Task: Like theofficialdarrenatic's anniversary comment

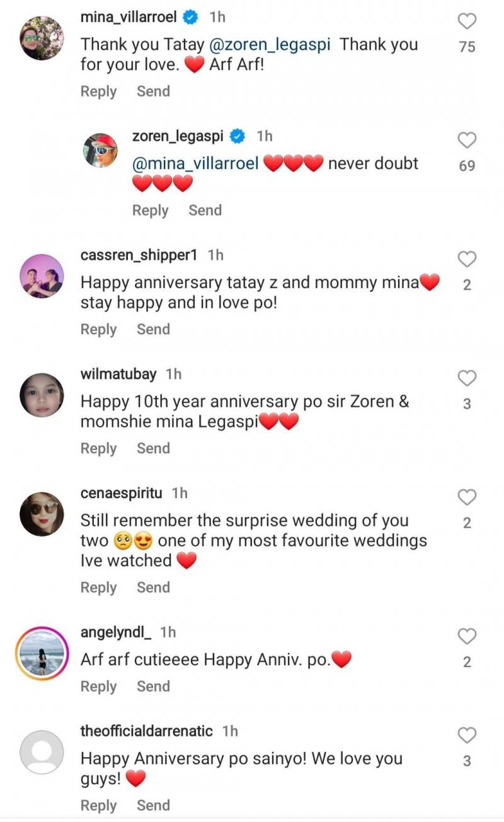Action: pos(466,736)
